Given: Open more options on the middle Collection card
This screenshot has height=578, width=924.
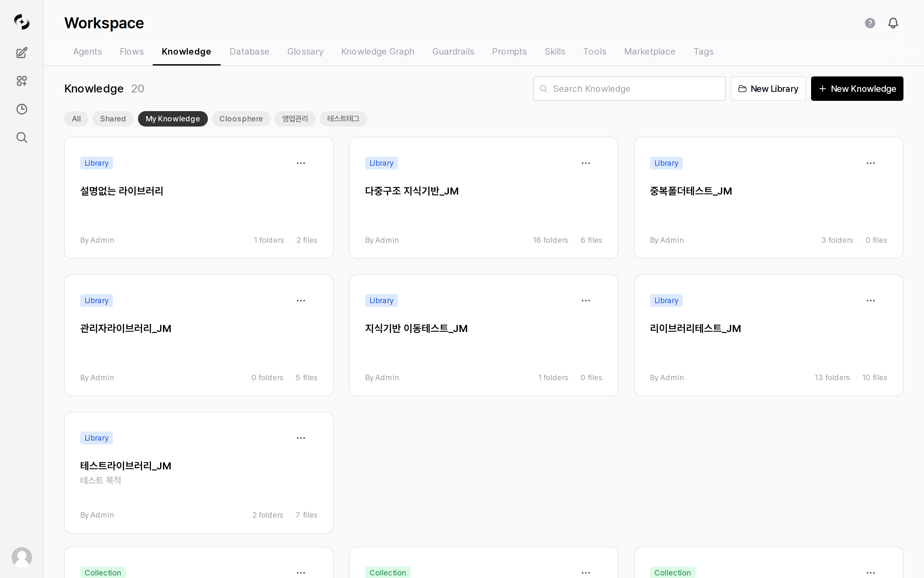Looking at the screenshot, I should pos(586,573).
